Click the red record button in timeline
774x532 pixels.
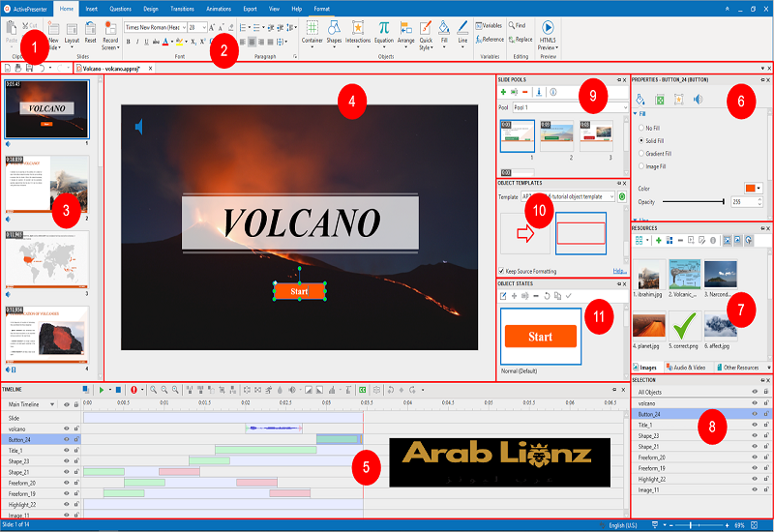tap(134, 390)
